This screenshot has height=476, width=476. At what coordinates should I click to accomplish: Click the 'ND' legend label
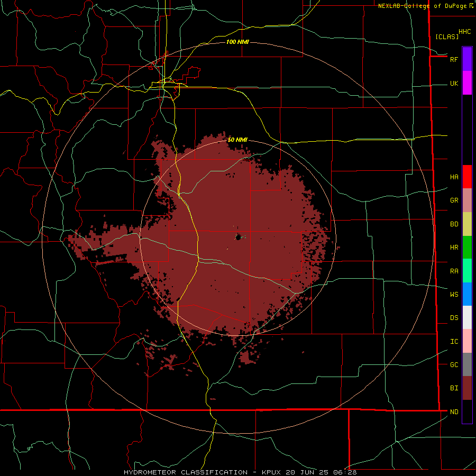pos(454,412)
